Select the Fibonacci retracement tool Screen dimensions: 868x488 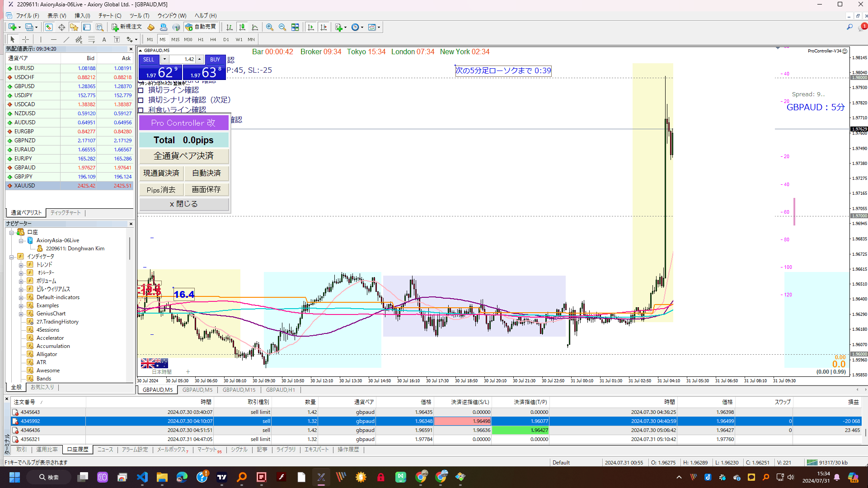[x=91, y=39]
